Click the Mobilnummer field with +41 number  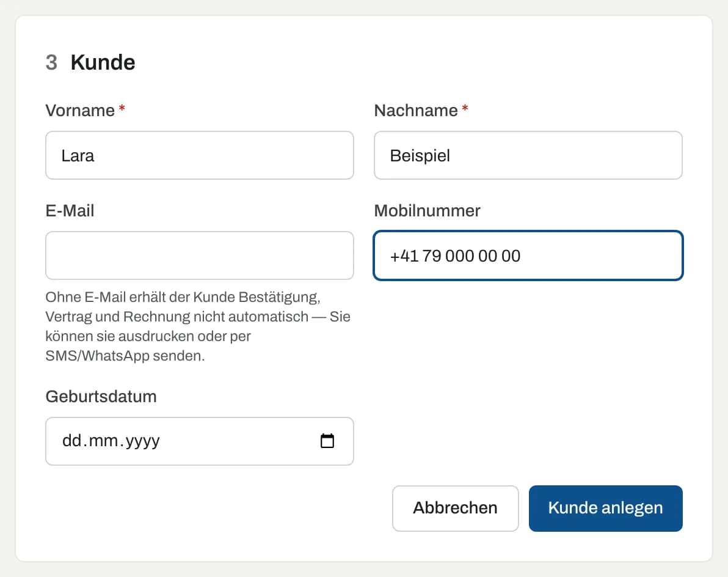[528, 255]
